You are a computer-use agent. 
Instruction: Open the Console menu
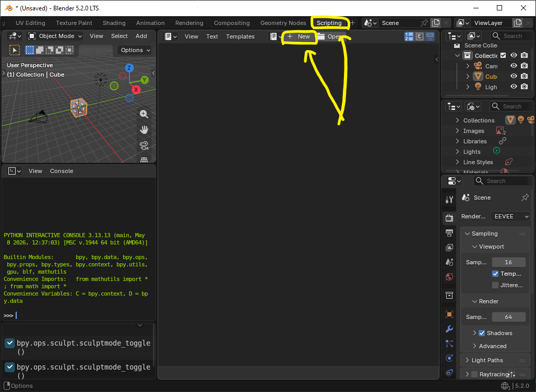[x=62, y=171]
